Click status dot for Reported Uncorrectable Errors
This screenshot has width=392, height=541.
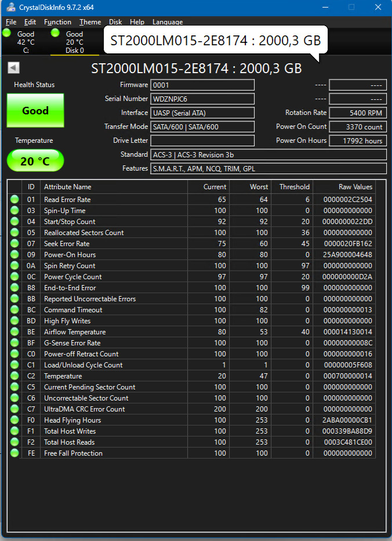14,299
